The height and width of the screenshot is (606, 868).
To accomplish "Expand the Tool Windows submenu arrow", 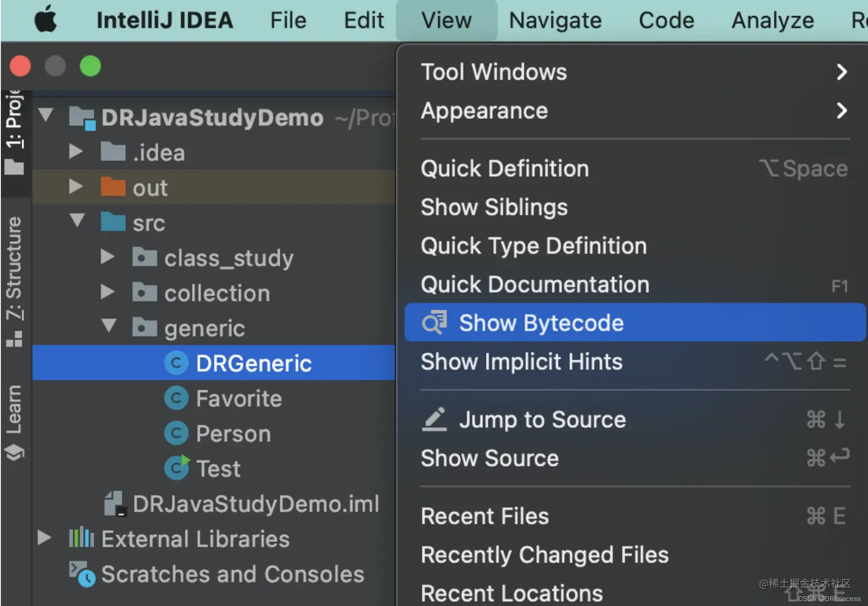I will (842, 72).
